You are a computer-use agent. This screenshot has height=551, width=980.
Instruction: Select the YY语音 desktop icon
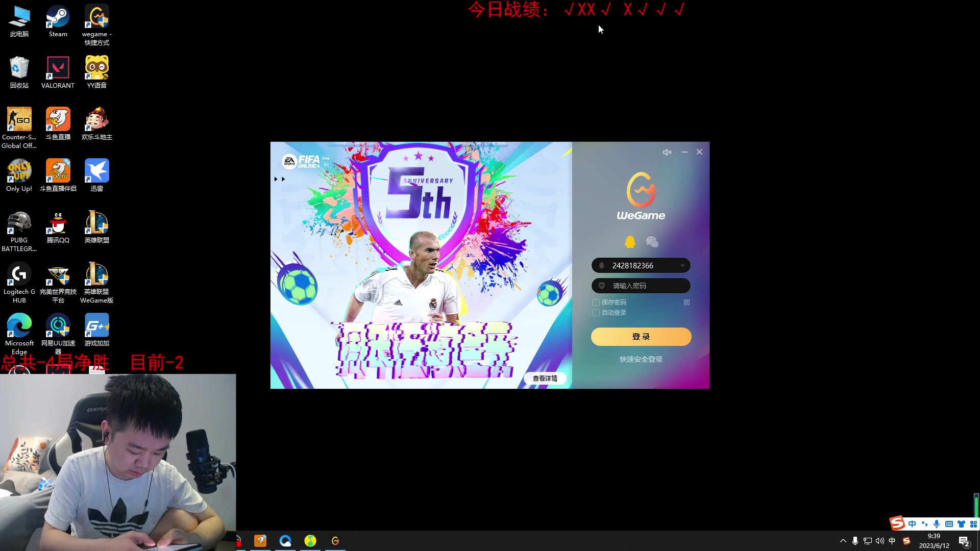tap(97, 72)
